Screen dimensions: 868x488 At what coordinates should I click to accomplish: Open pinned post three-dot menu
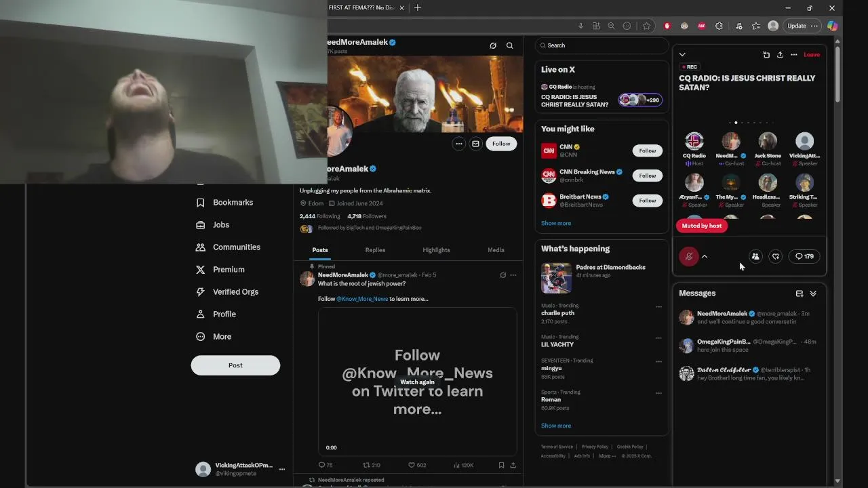(513, 275)
